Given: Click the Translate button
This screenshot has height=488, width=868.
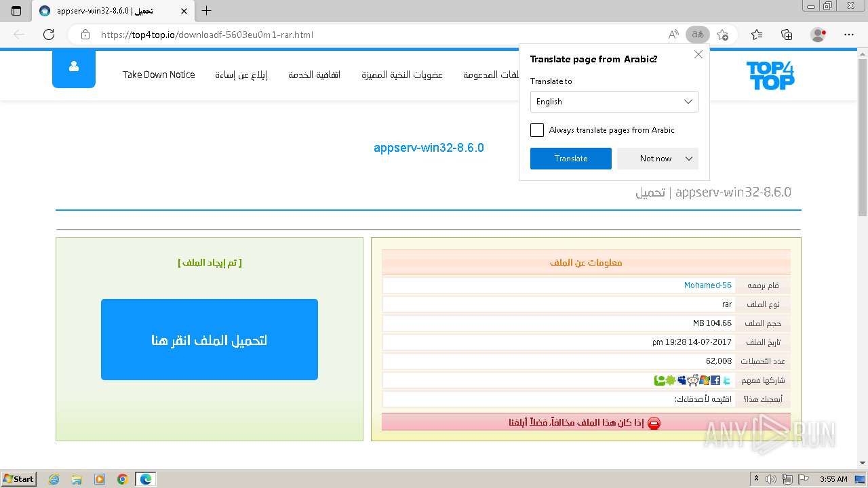Looking at the screenshot, I should point(571,159).
